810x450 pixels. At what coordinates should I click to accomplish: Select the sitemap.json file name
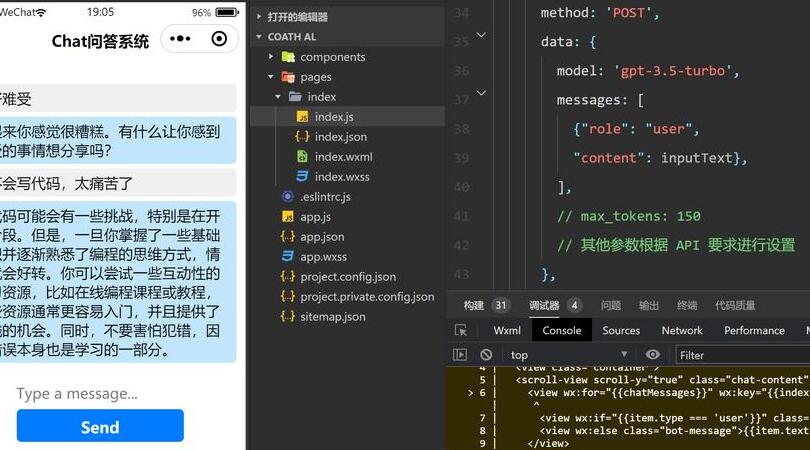pyautogui.click(x=333, y=317)
